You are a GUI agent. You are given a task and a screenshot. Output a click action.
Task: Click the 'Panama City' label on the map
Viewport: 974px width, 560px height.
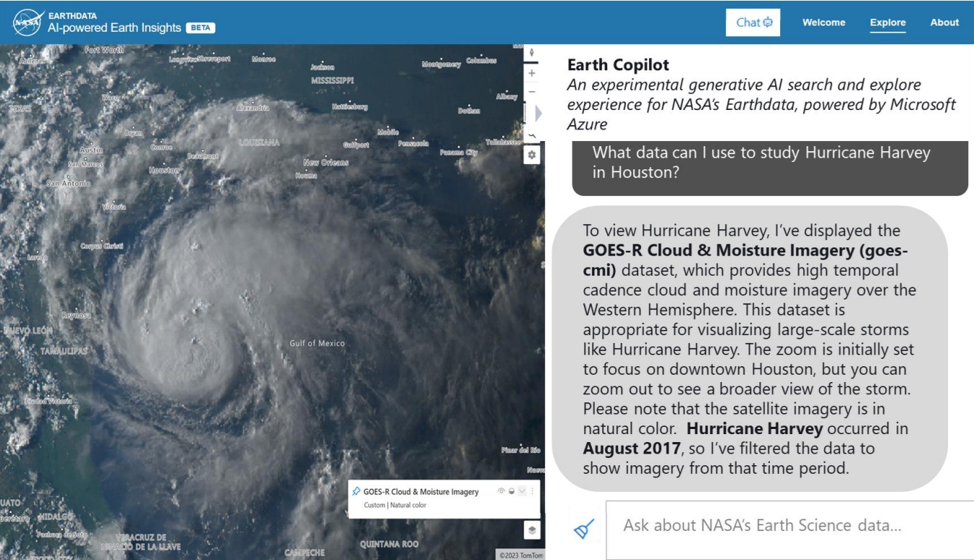459,153
